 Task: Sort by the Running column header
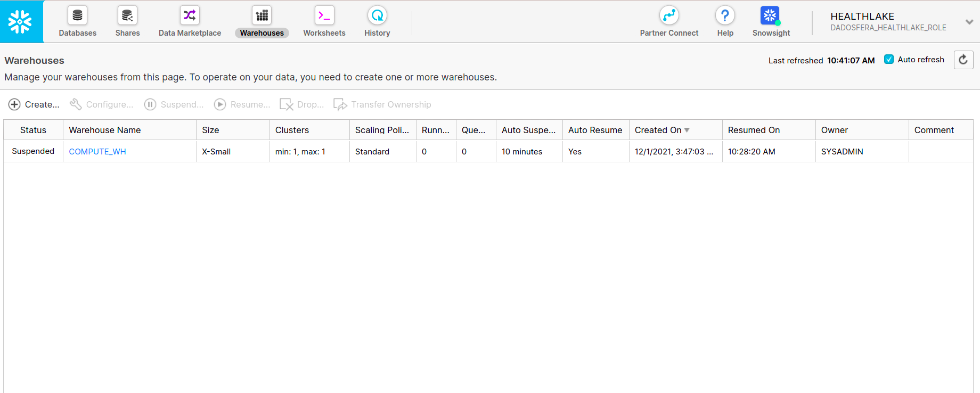point(436,130)
